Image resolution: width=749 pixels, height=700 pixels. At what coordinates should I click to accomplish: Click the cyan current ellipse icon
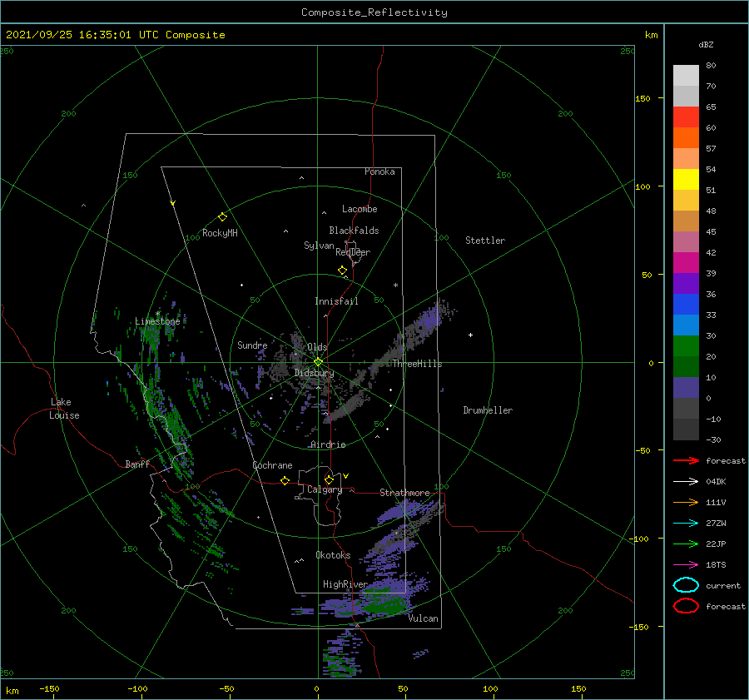tap(686, 585)
